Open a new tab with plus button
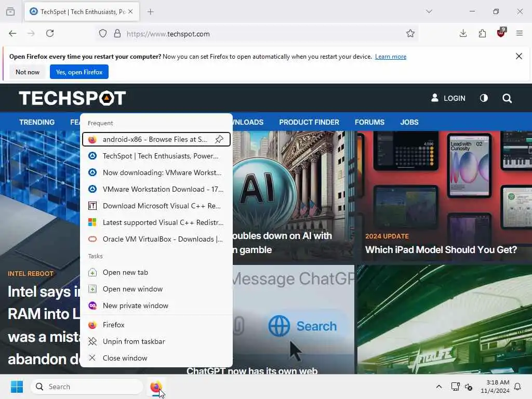This screenshot has height=399, width=532. click(151, 12)
